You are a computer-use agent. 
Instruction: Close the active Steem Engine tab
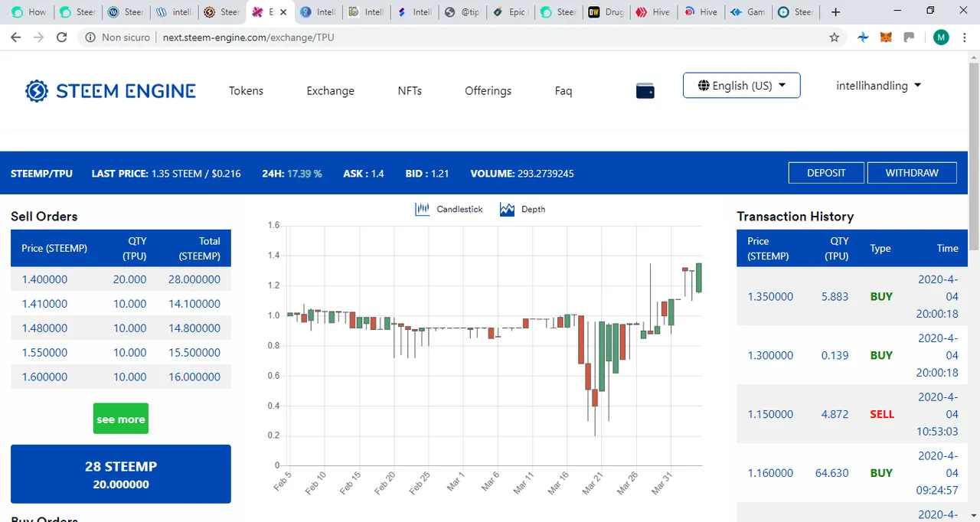[x=284, y=12]
